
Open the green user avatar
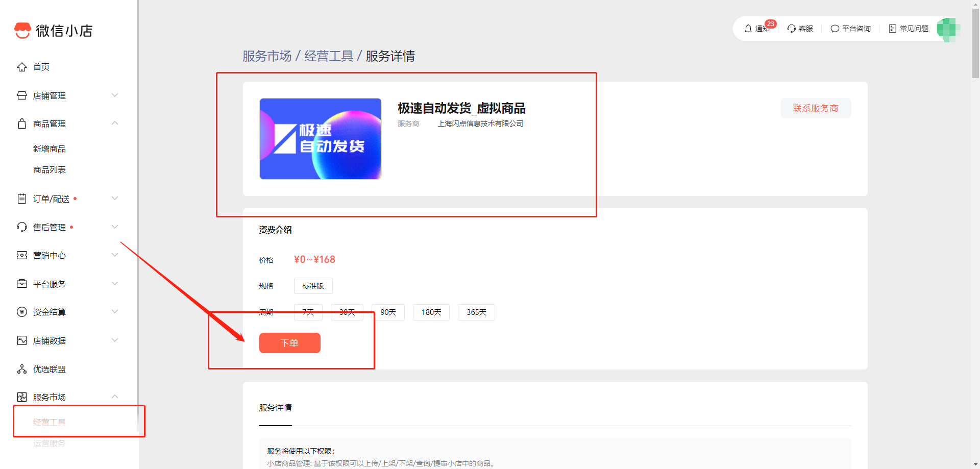coord(948,29)
